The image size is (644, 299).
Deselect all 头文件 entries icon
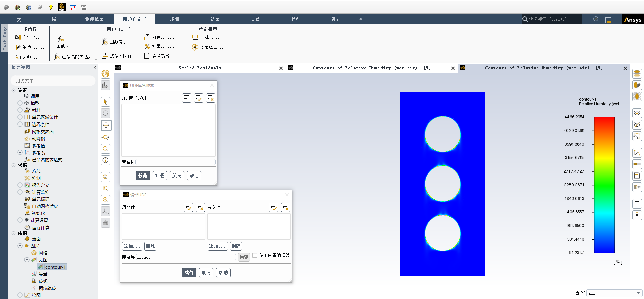click(x=286, y=207)
